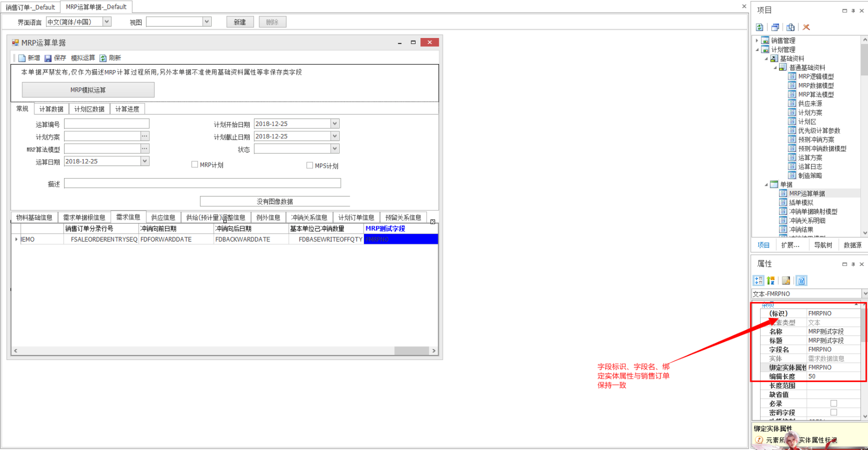
Task: Click the red delete X icon in 项目 panel
Action: (806, 27)
